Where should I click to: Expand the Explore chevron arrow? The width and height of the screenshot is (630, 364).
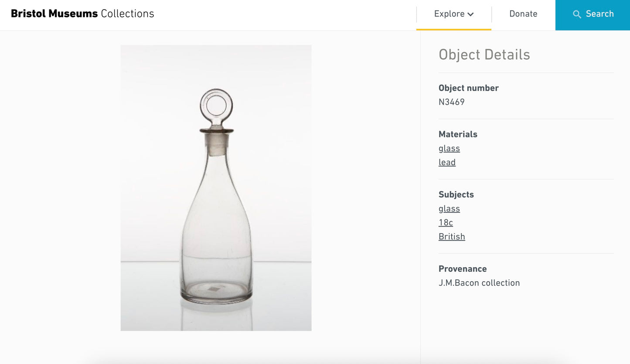click(471, 14)
